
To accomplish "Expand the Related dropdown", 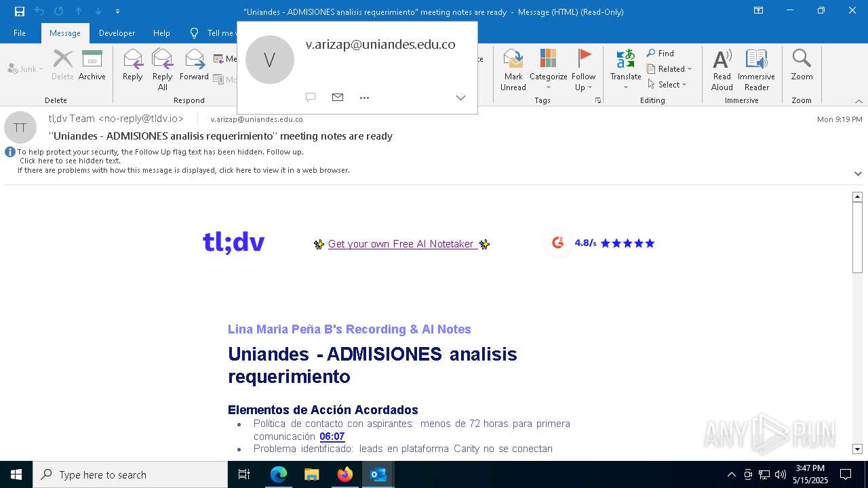I will (x=669, y=69).
